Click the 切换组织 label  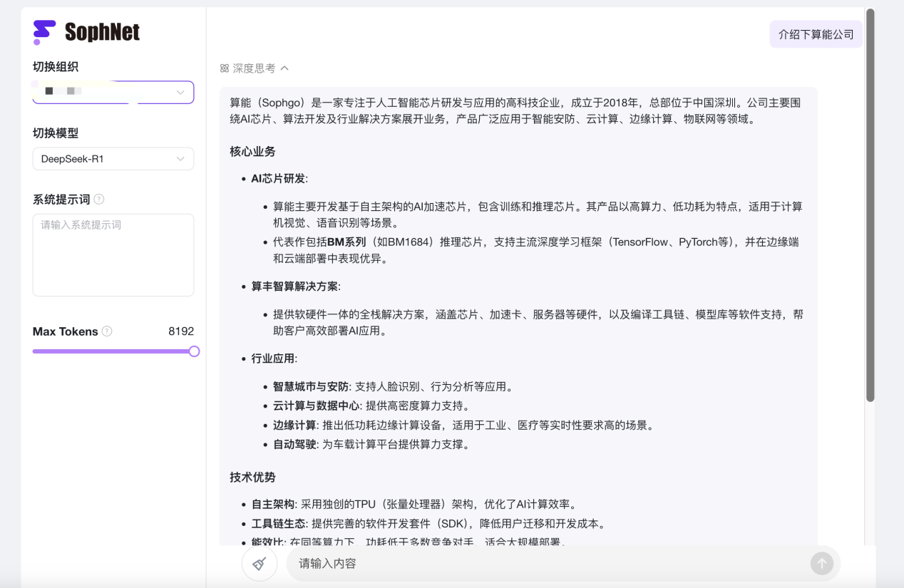56,67
